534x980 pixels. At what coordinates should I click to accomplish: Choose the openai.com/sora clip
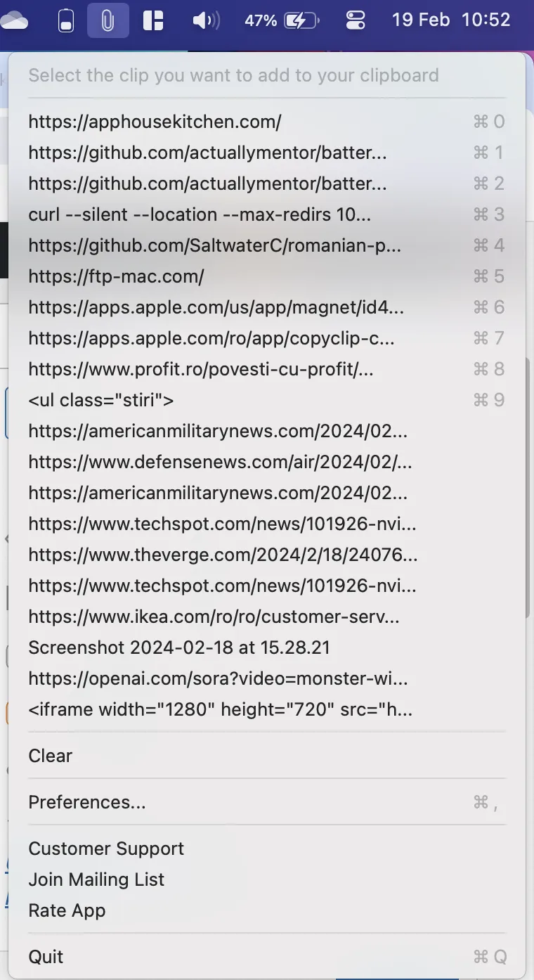click(267, 678)
